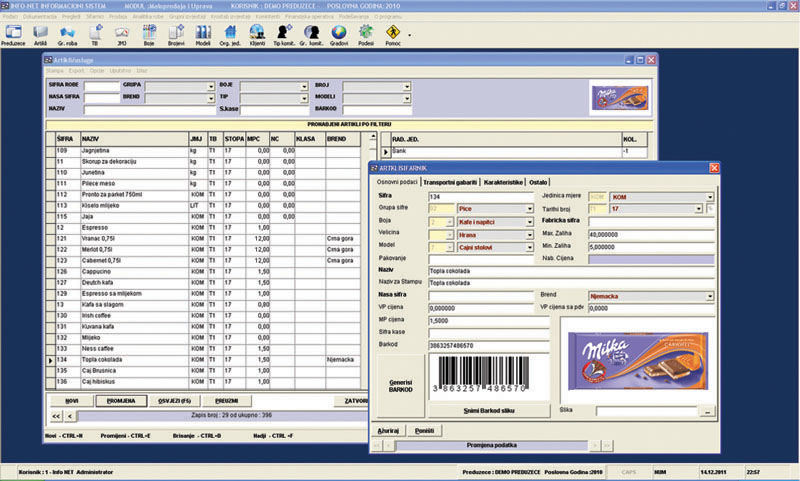Select the Cappucino row
The image size is (800, 481).
204,272
